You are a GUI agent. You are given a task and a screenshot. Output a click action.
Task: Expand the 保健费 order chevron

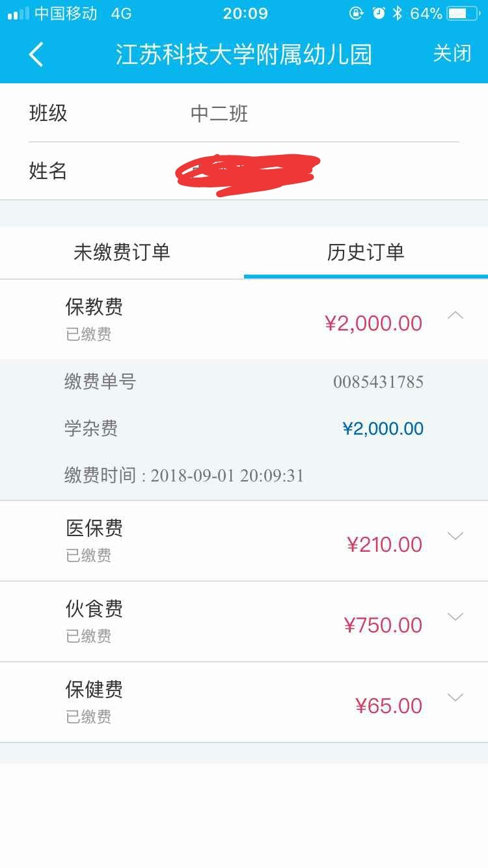[x=455, y=698]
